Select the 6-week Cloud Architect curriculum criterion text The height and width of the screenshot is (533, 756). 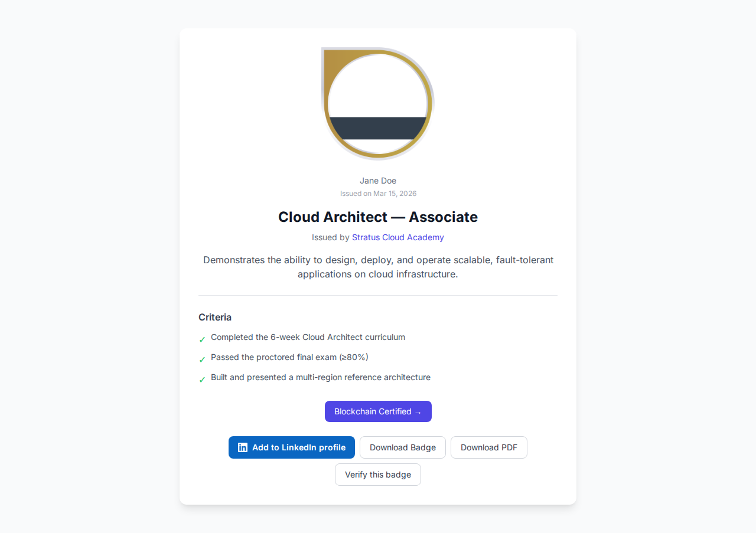[308, 337]
